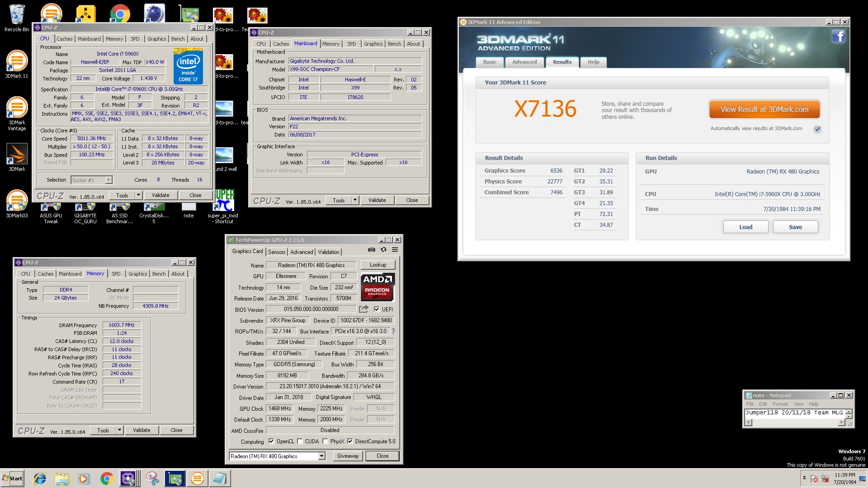Viewport: 868px width, 488px height.
Task: Click the BIOS export share icon
Action: [x=363, y=309]
